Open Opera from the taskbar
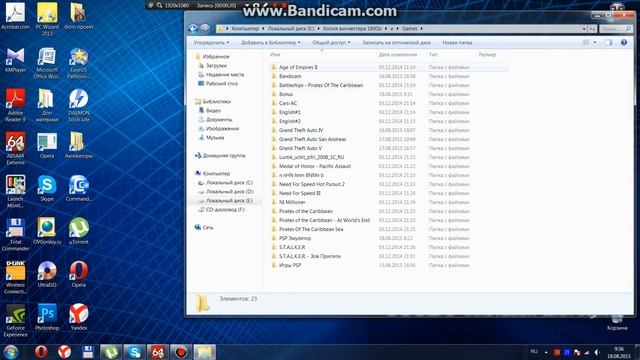 coord(41,352)
